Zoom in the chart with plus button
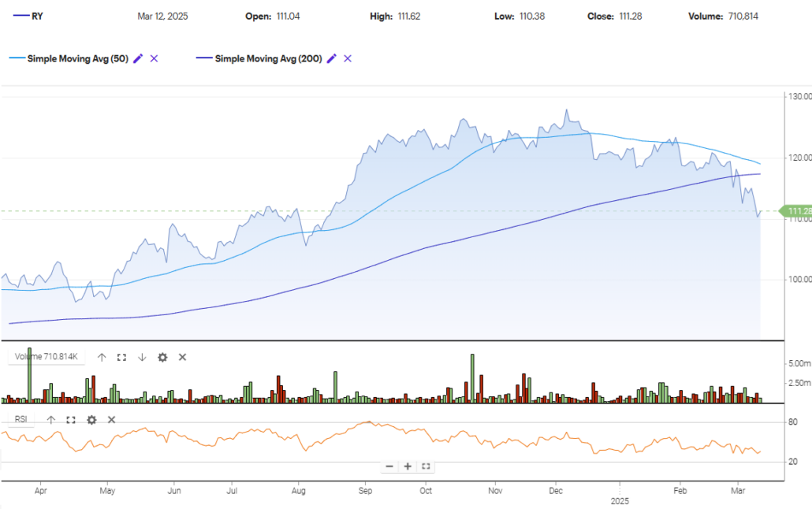Image resolution: width=812 pixels, height=509 pixels. click(408, 466)
